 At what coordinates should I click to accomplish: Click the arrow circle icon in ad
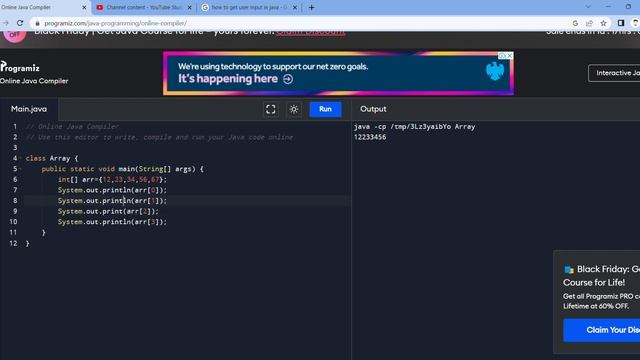(288, 79)
